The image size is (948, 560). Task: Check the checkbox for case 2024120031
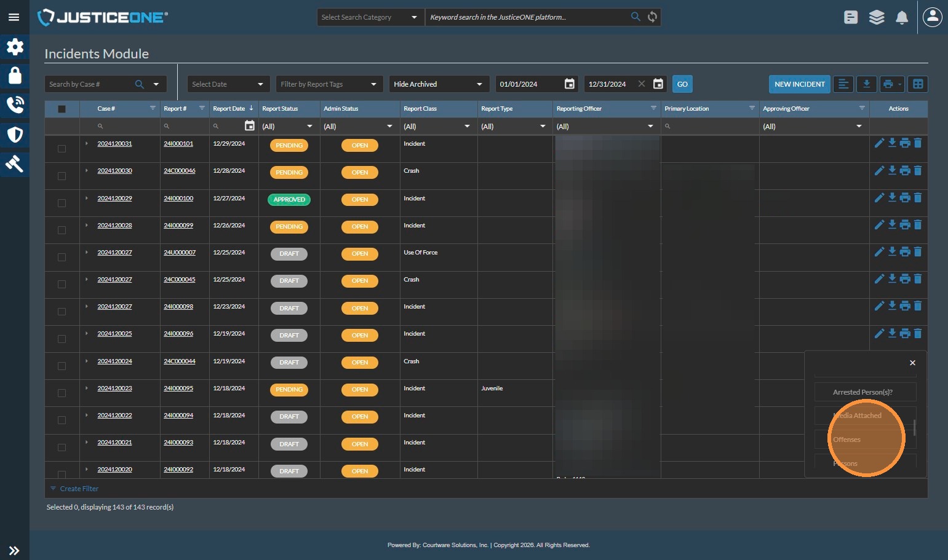62,149
